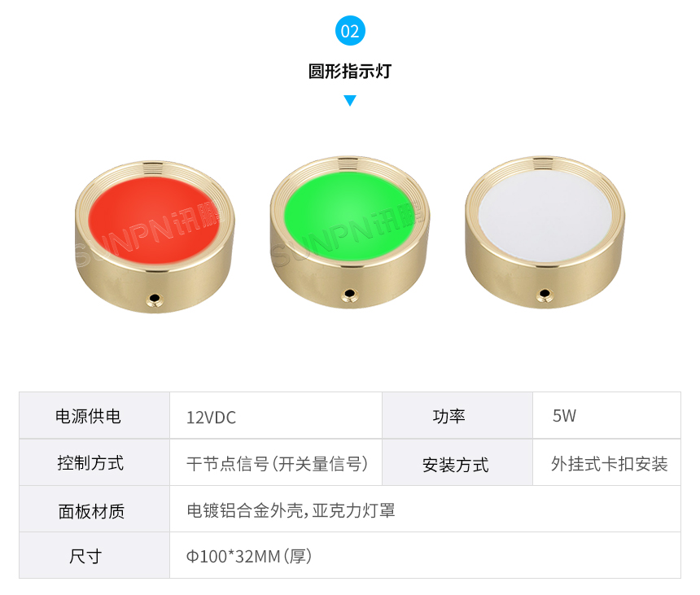The width and height of the screenshot is (700, 595).
Task: Click the blue downward triangle arrow
Action: point(350,100)
